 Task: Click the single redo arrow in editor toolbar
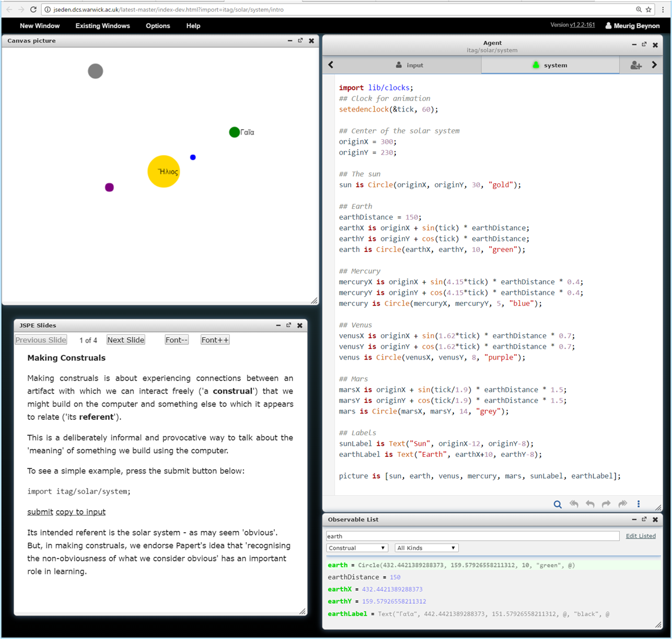coord(606,504)
